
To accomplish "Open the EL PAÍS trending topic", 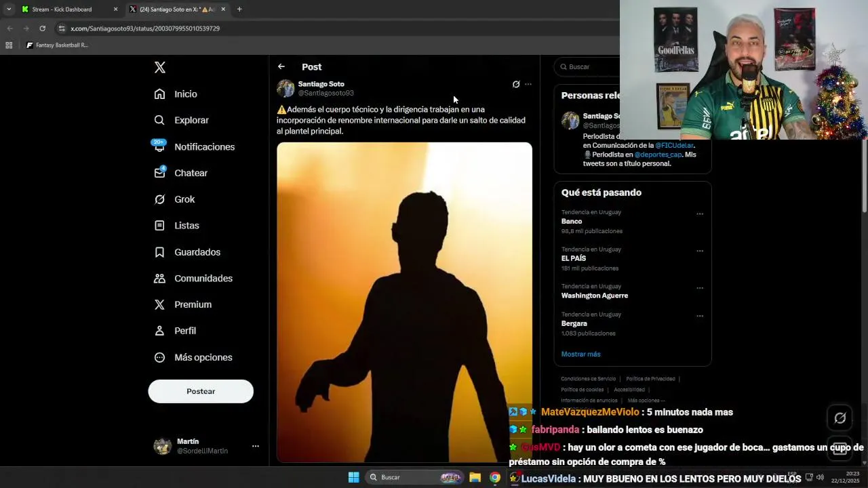I will (x=574, y=258).
